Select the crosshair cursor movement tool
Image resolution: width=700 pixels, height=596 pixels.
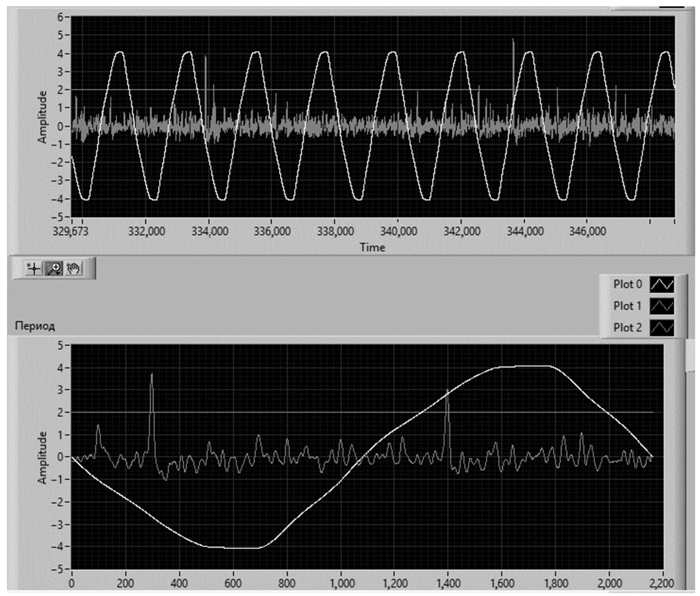[x=34, y=269]
